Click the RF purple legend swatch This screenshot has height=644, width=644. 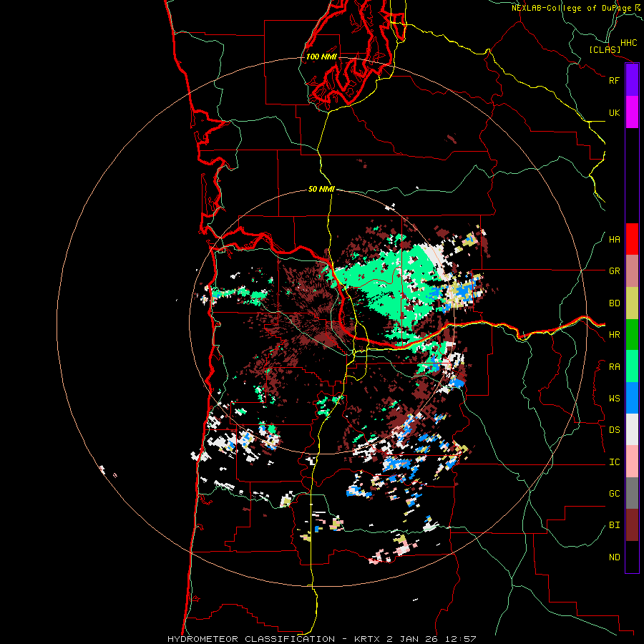coord(632,80)
